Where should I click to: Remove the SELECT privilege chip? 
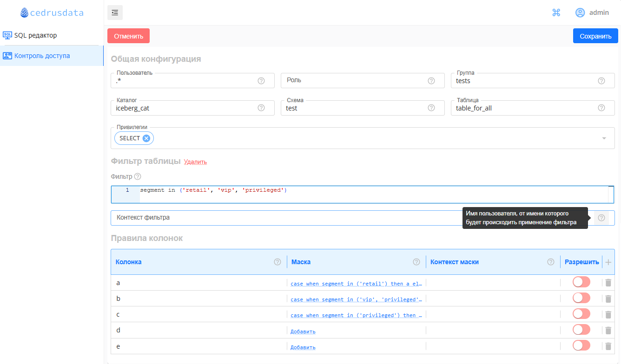(146, 138)
